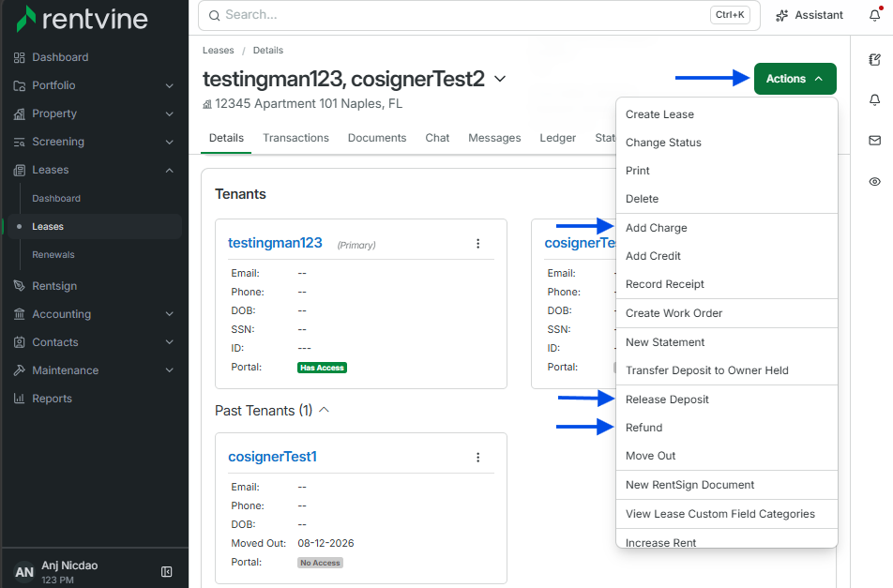Select Release Deposit menu item
Viewport: 893px width, 588px height.
(x=727, y=400)
